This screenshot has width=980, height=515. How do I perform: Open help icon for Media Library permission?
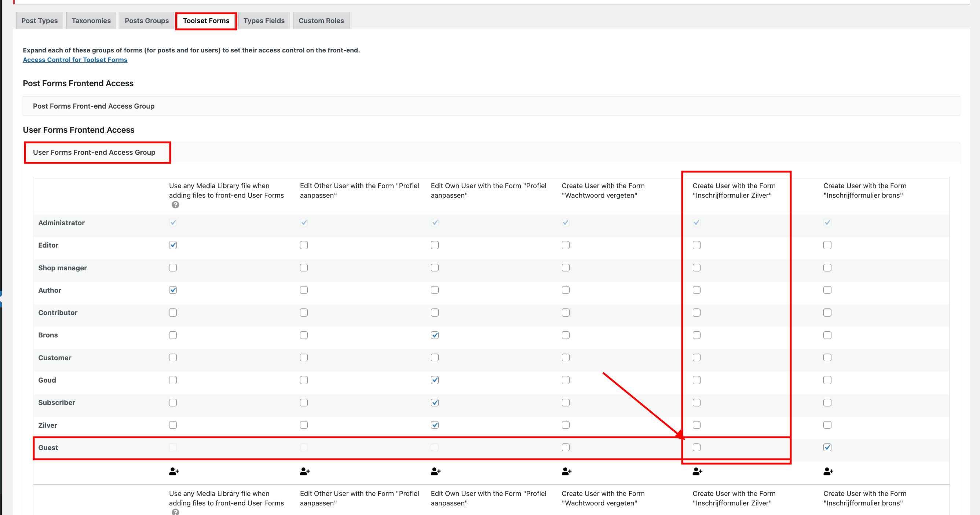pos(175,205)
